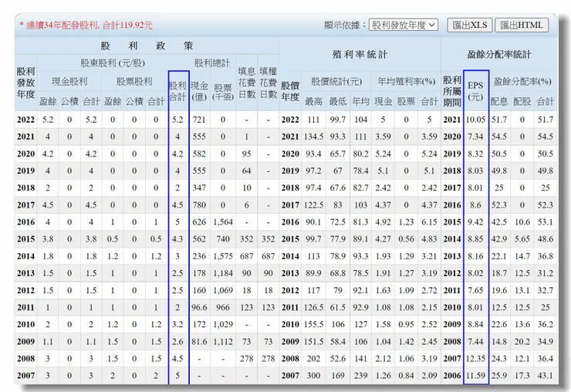The image size is (571, 392).
Task: Select payout ratio cell 5.65
Action: 522,239
